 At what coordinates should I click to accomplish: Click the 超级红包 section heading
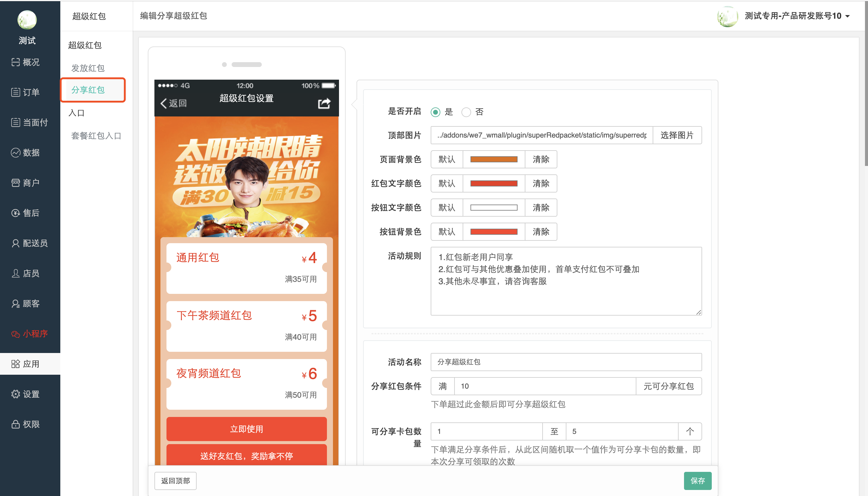click(85, 45)
